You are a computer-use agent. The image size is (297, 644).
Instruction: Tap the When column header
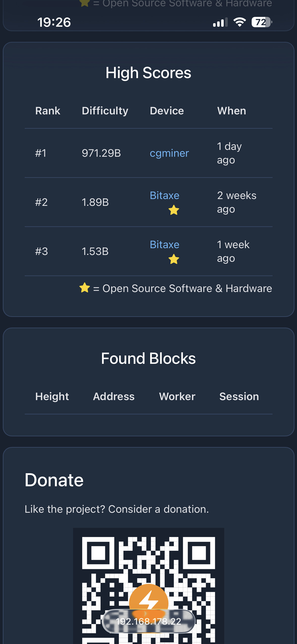232,111
